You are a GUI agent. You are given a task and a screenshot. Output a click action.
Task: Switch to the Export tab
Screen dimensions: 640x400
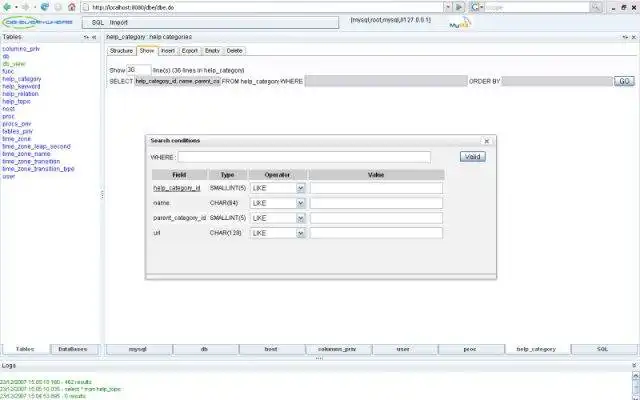coord(189,51)
